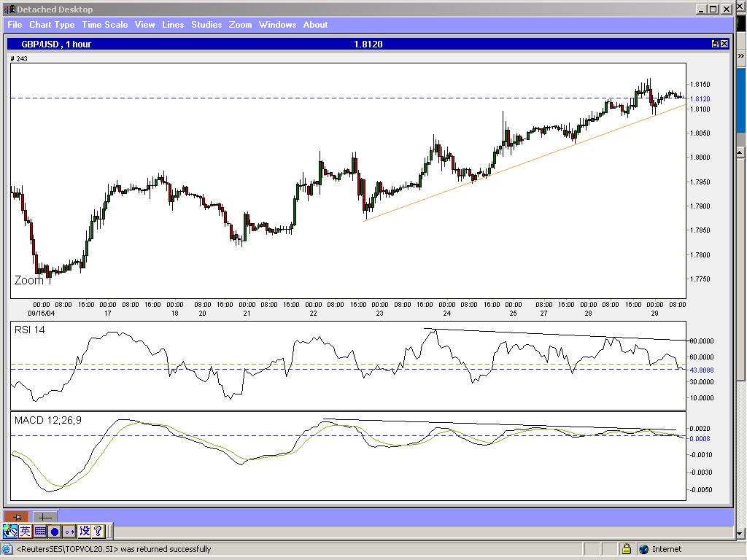Click the IME blue circle full-width icon

tap(55, 531)
